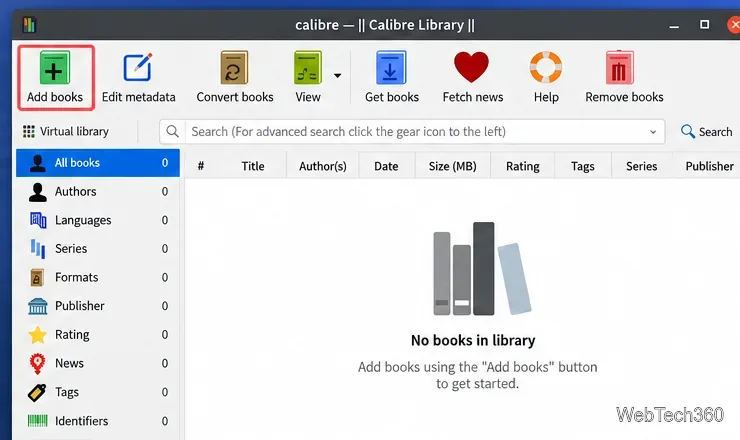
Task: Minimize the calibre window
Action: point(674,25)
